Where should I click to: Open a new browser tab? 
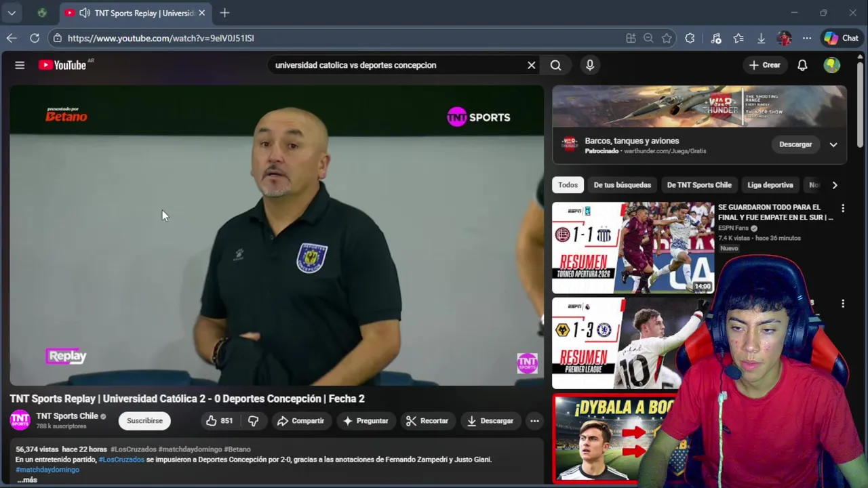pyautogui.click(x=224, y=13)
